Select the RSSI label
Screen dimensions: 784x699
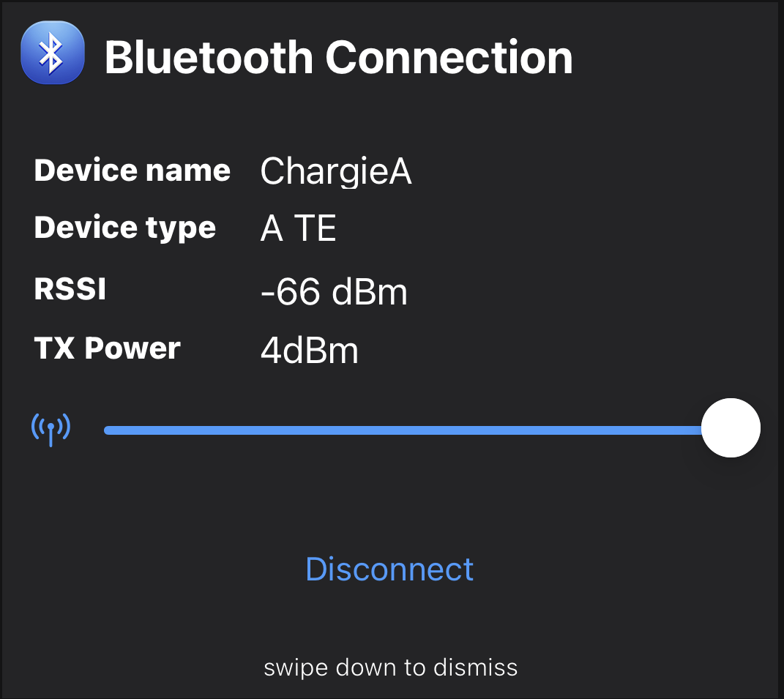[x=70, y=289]
